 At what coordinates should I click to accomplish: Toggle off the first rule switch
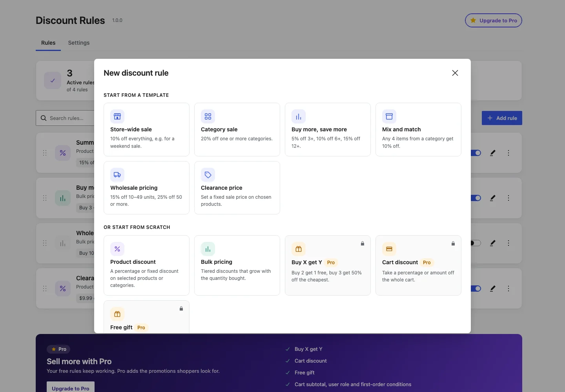click(x=476, y=153)
